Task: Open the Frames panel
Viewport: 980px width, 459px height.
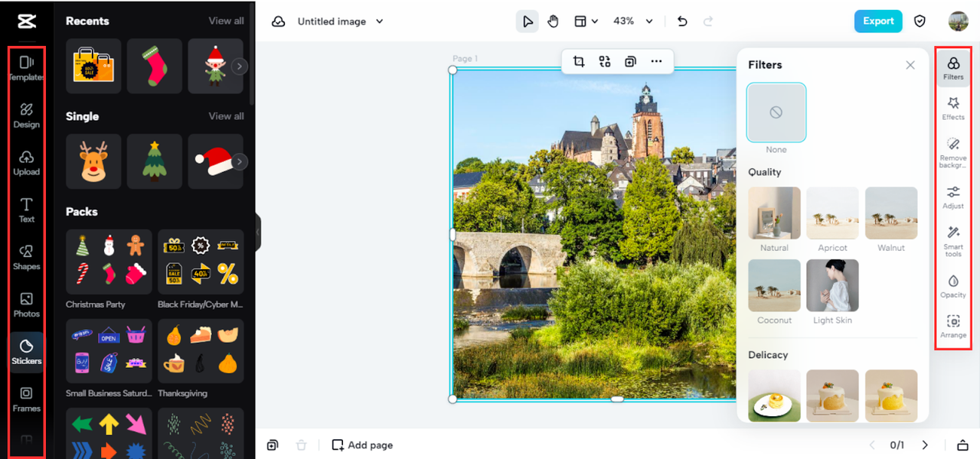Action: click(26, 399)
